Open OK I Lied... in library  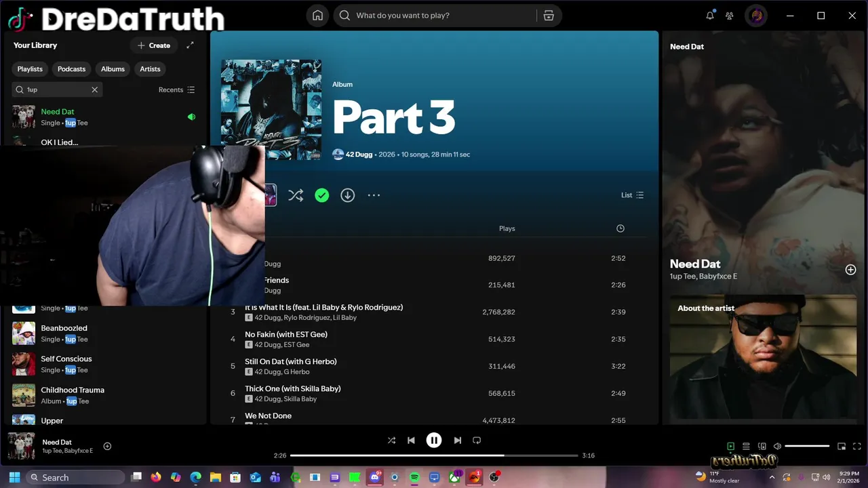(x=59, y=142)
